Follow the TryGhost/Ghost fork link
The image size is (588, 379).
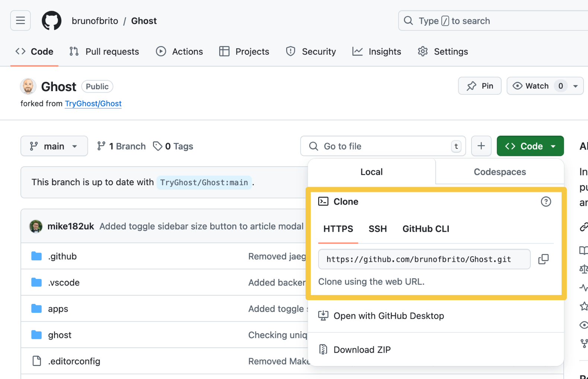(93, 104)
